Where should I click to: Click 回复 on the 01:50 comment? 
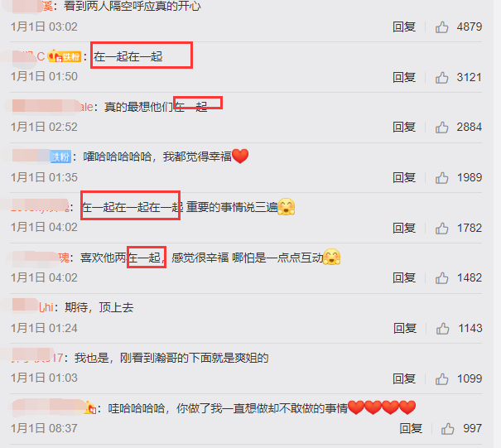coord(404,77)
